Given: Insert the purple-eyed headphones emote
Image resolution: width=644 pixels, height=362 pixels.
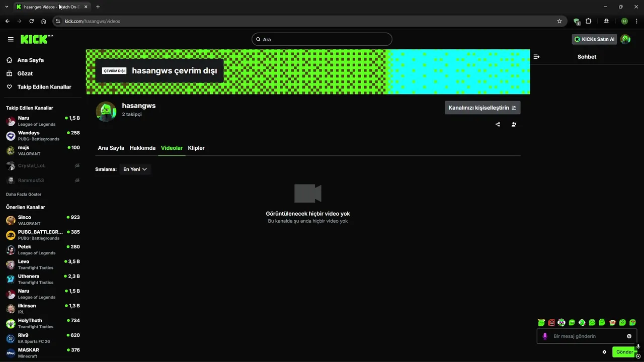Looking at the screenshot, I should click(561, 322).
